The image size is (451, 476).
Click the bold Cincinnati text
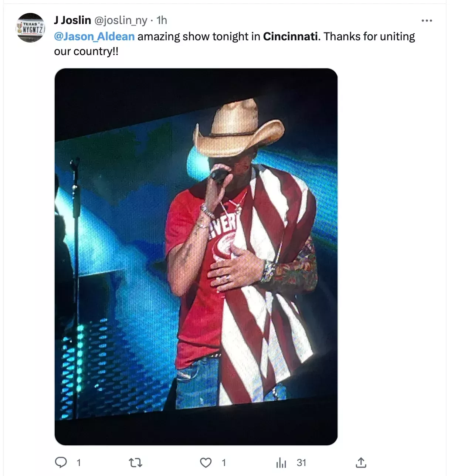(x=290, y=36)
